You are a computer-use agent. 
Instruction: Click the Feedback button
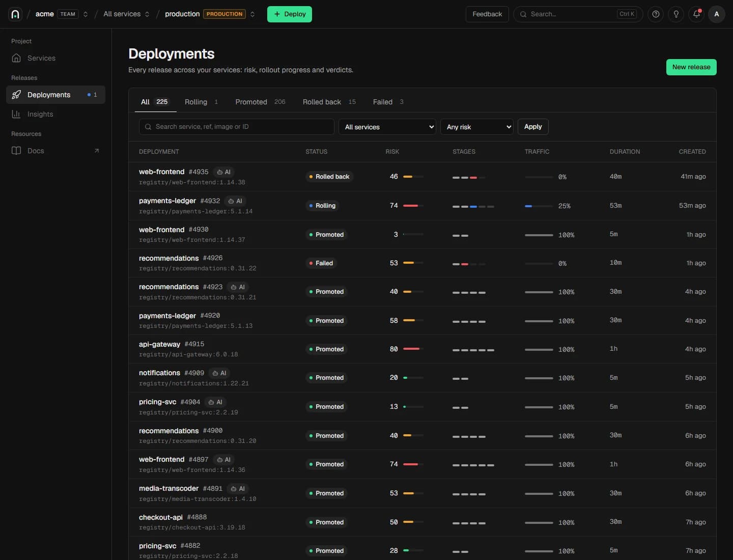click(x=487, y=14)
